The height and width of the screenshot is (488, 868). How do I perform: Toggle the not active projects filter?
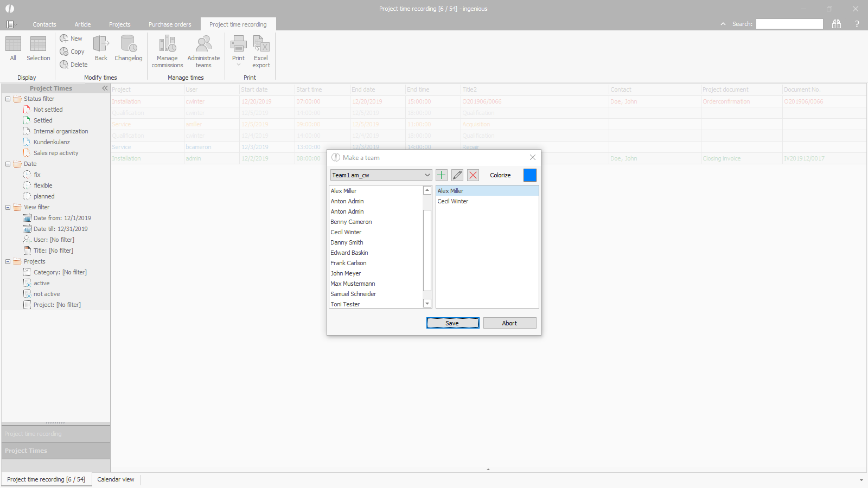click(x=47, y=294)
